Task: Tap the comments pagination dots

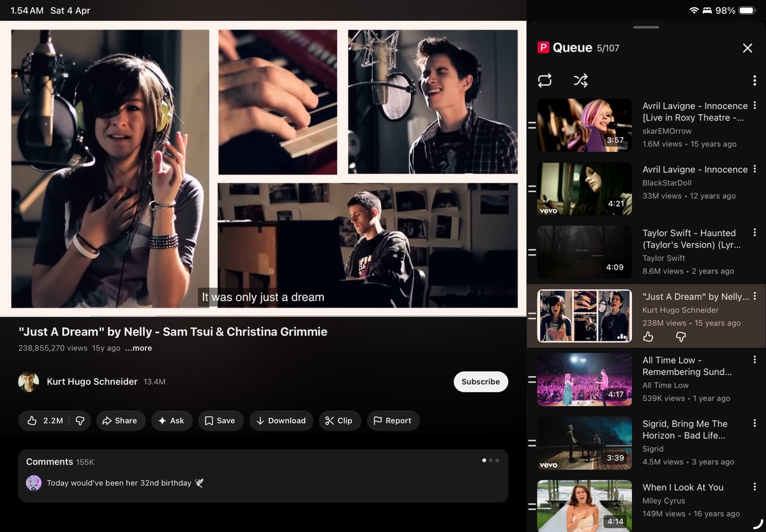Action: (490, 460)
